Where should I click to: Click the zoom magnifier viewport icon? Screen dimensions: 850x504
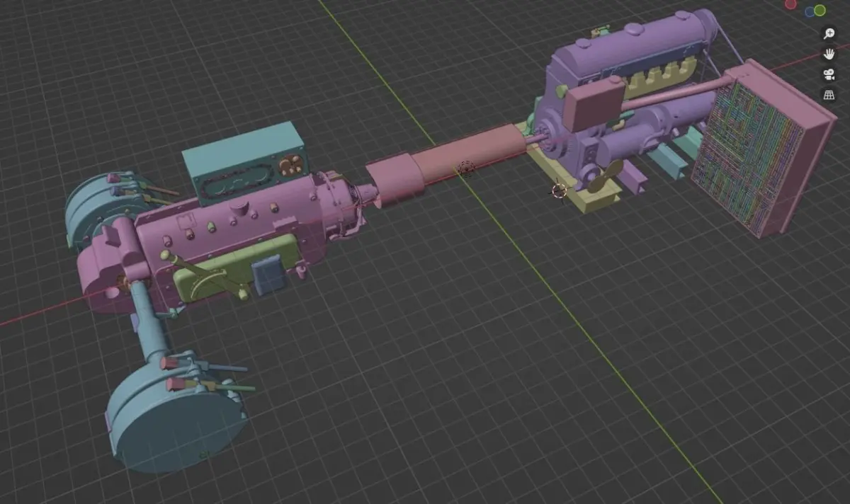pos(829,33)
